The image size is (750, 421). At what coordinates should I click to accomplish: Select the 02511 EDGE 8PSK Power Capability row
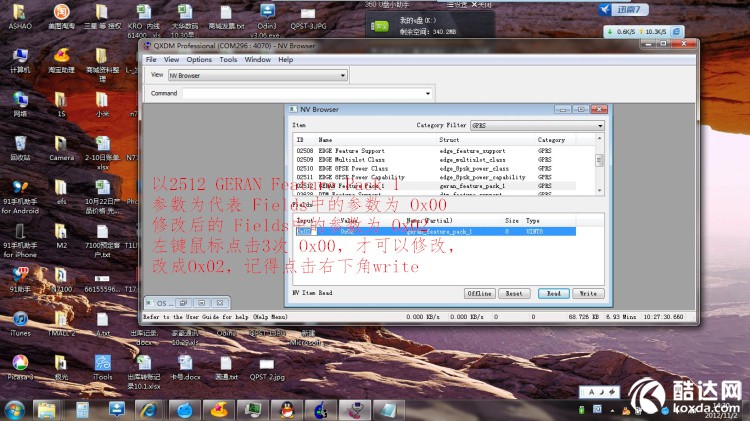[434, 177]
